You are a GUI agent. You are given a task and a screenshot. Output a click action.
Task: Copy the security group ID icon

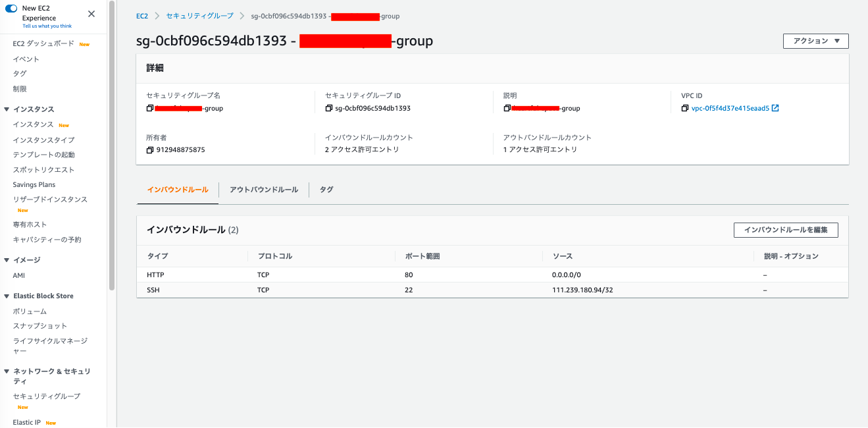(328, 108)
